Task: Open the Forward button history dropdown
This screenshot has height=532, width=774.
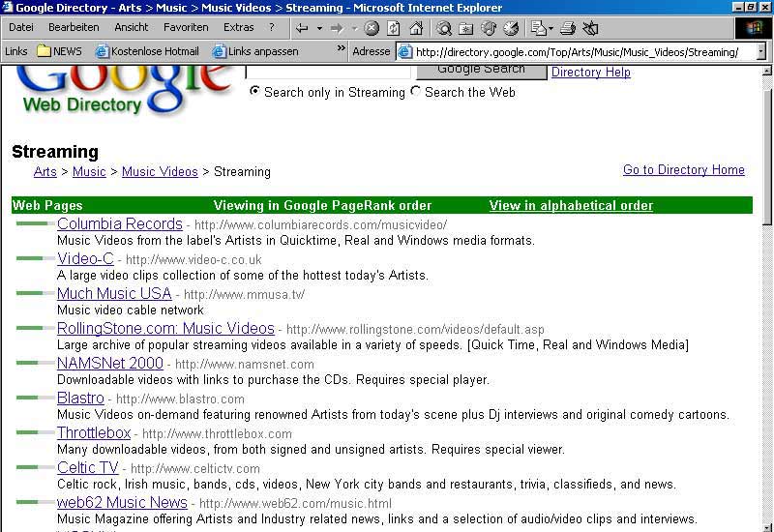Action: coord(354,29)
